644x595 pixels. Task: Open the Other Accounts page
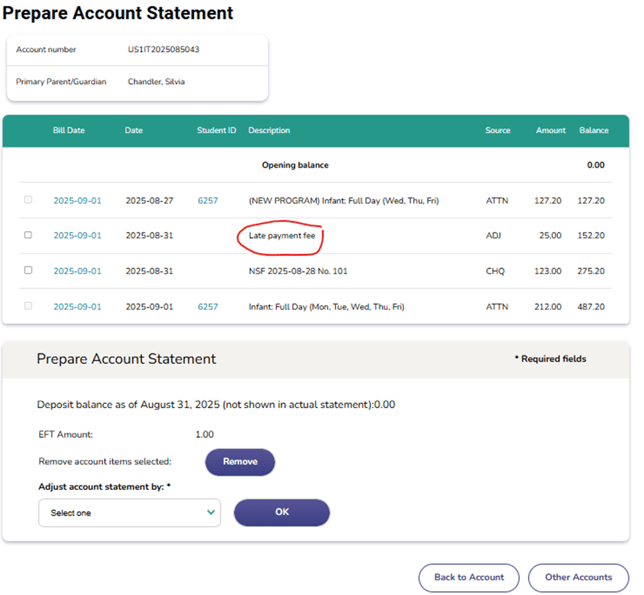tap(578, 577)
